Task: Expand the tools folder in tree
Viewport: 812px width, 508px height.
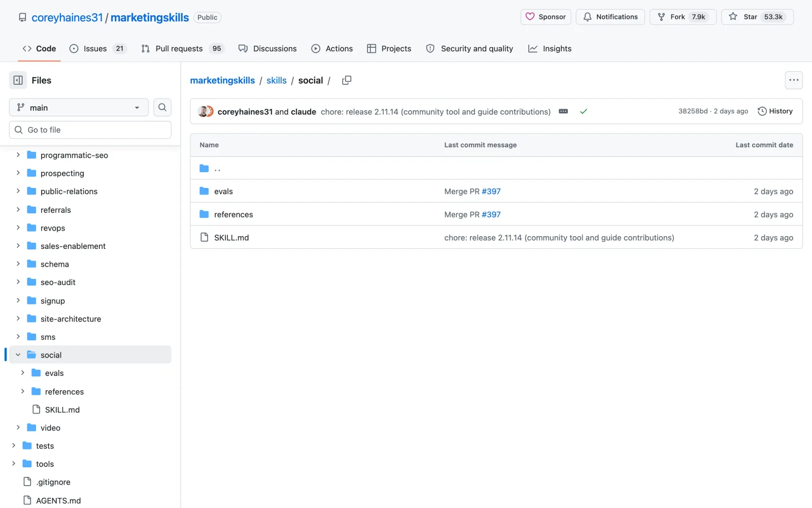Action: pos(14,464)
